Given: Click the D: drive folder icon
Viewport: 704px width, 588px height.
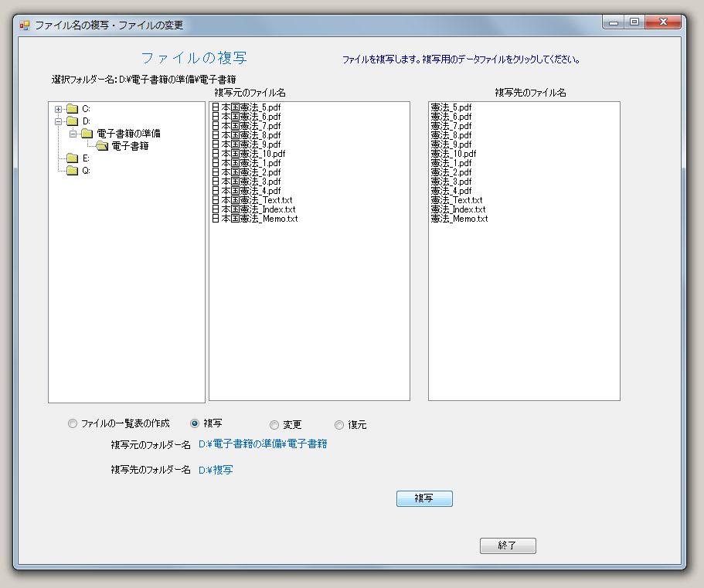Looking at the screenshot, I should pos(72,121).
